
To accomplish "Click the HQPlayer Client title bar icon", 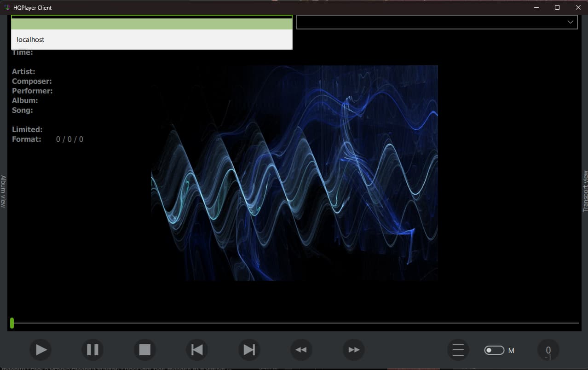I will [7, 7].
